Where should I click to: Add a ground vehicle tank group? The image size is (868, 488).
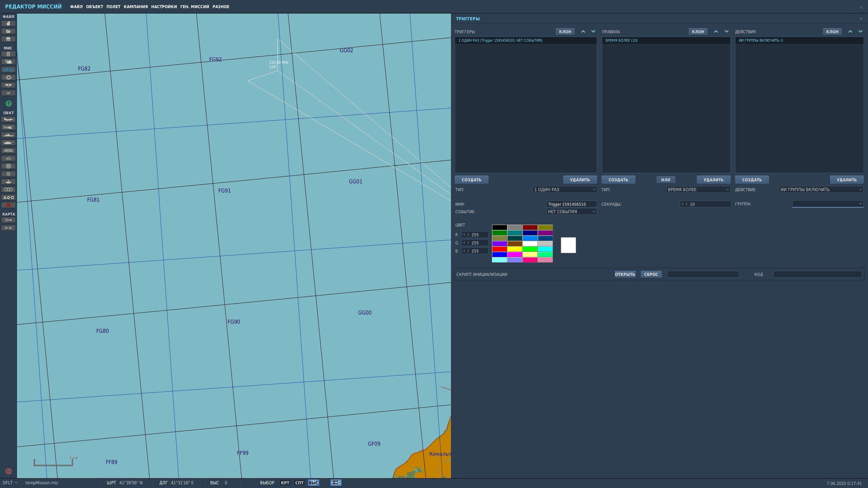click(x=8, y=143)
